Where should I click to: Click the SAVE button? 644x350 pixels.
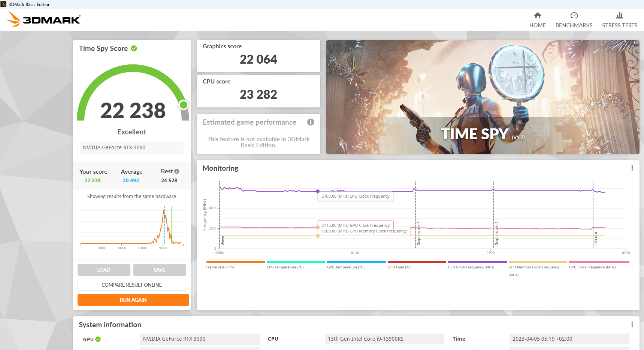160,270
